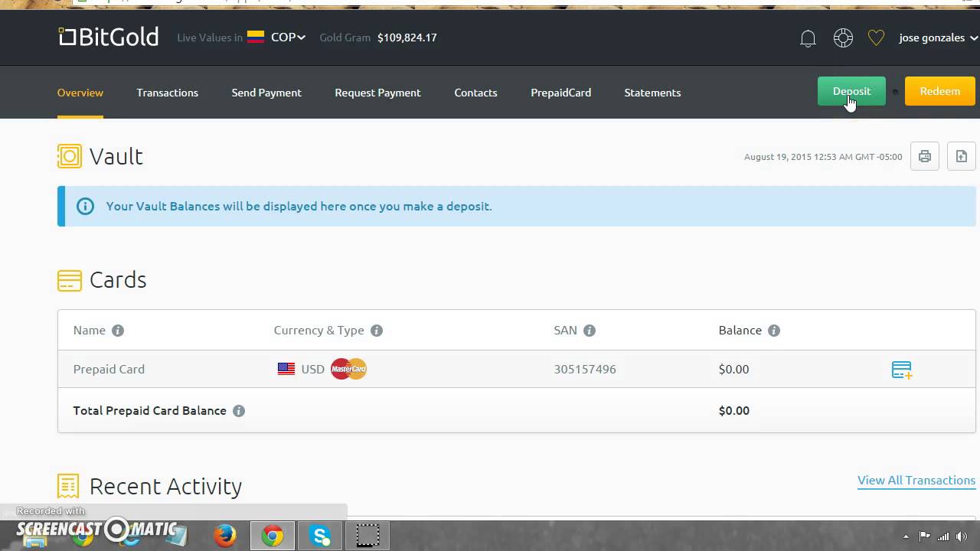
Task: Click the Action Center flag tray icon
Action: tap(925, 536)
